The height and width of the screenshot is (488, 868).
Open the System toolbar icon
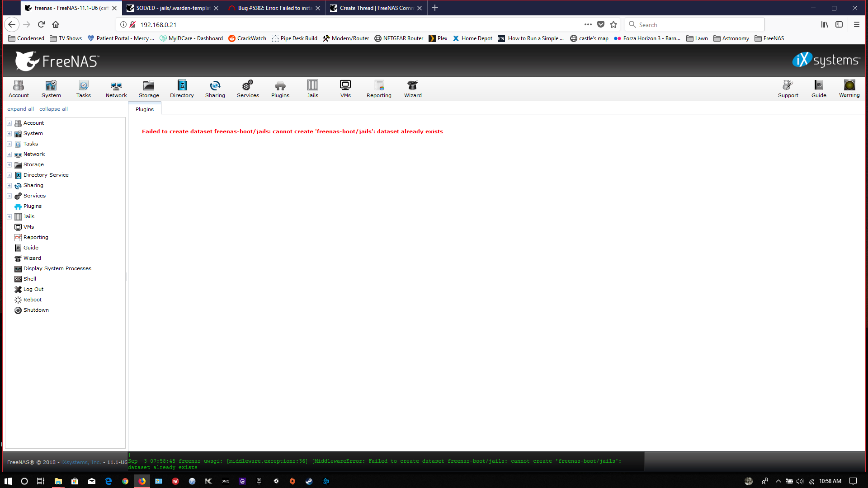tap(51, 89)
